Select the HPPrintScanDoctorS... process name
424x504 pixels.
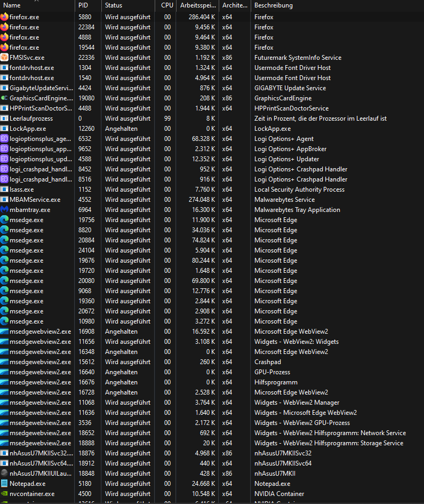[x=41, y=108]
